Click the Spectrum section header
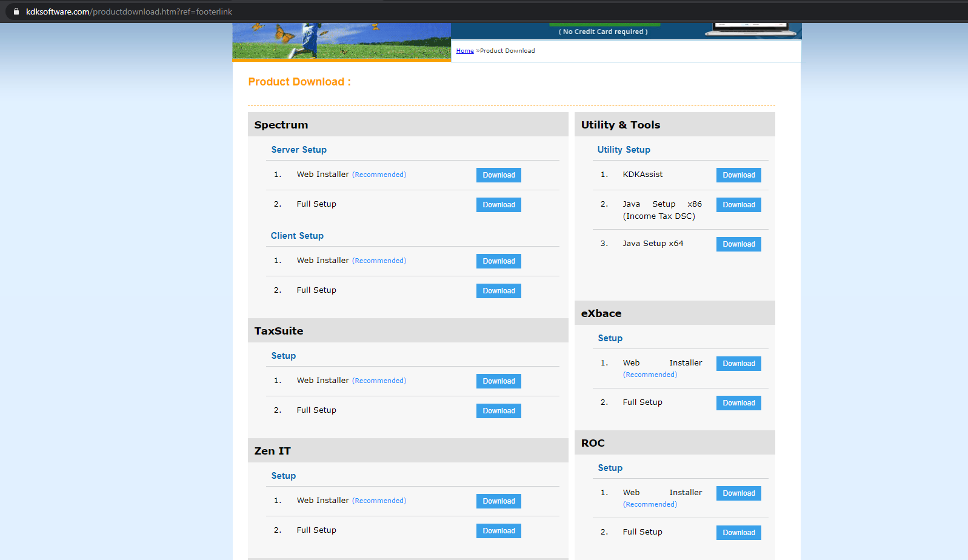The image size is (968, 560). (408, 124)
